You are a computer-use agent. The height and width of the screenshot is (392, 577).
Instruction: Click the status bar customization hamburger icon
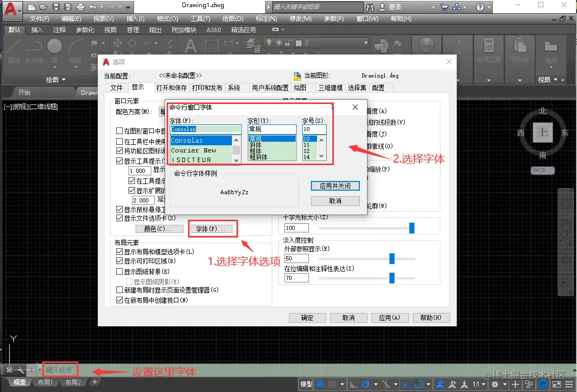pyautogui.click(x=569, y=384)
